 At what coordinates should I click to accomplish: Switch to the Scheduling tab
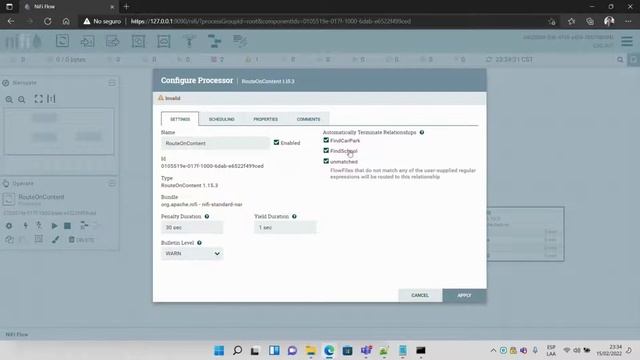pos(222,119)
